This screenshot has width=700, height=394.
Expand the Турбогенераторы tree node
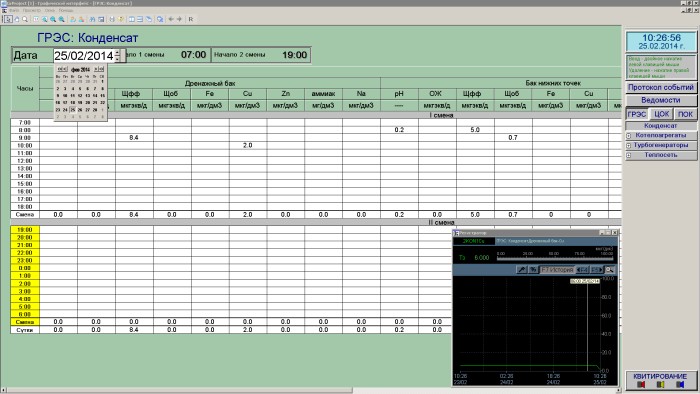(628, 145)
